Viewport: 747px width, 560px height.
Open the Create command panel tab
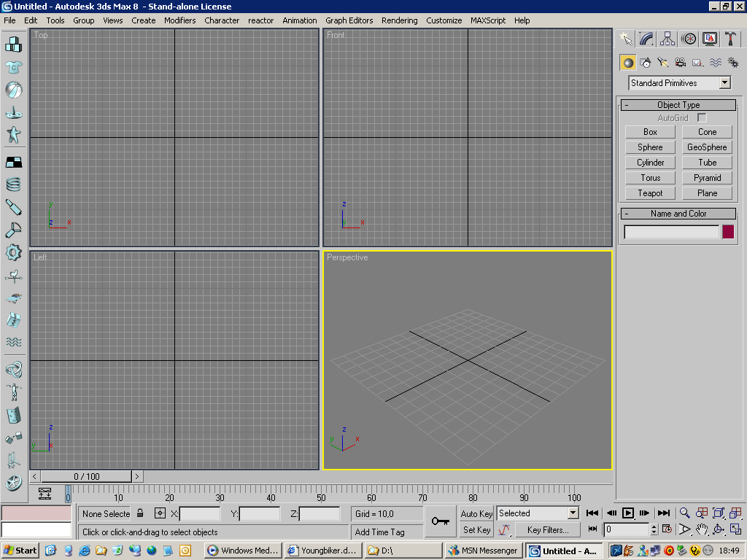pos(625,39)
